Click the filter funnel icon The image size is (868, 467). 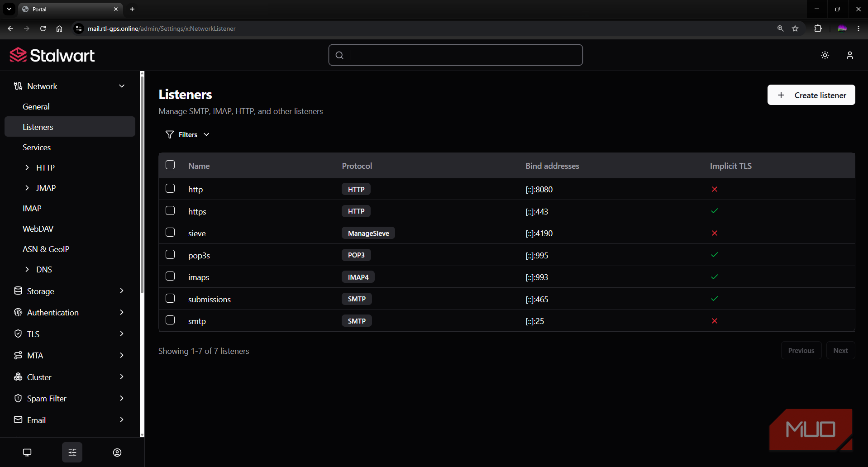pos(170,134)
